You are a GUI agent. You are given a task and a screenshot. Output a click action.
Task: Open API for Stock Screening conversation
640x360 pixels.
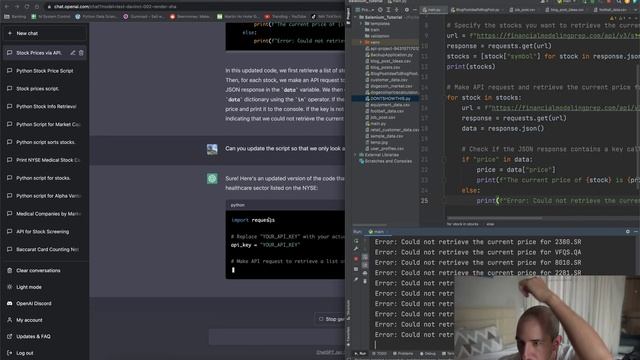[44, 231]
